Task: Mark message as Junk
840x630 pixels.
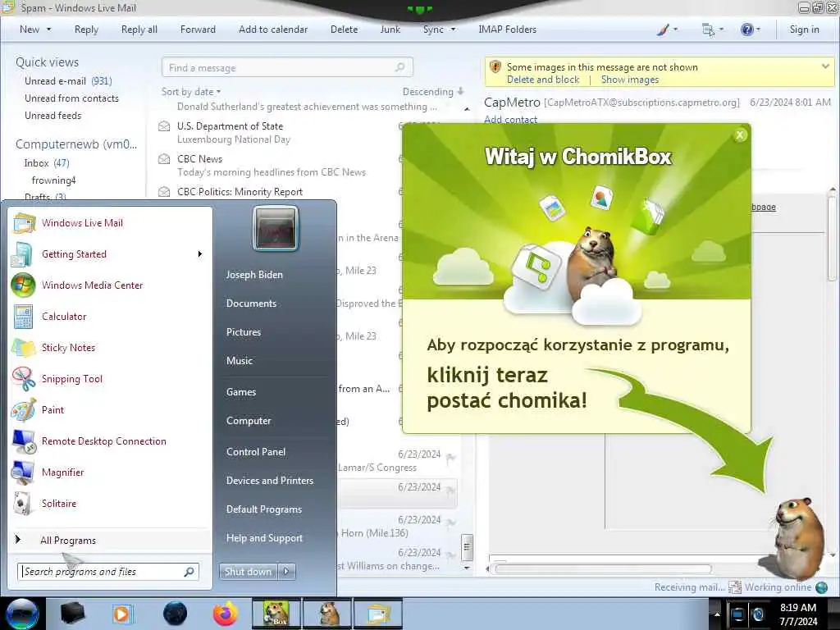Action: click(390, 30)
